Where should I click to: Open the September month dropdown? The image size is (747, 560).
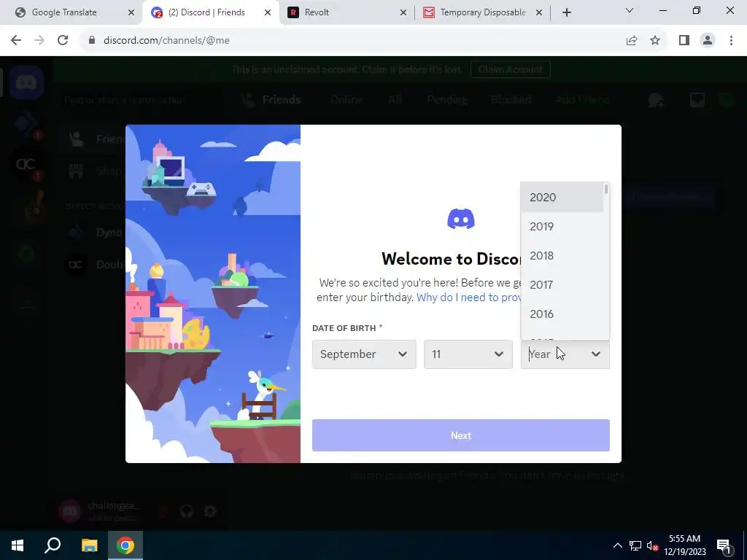pyautogui.click(x=364, y=354)
